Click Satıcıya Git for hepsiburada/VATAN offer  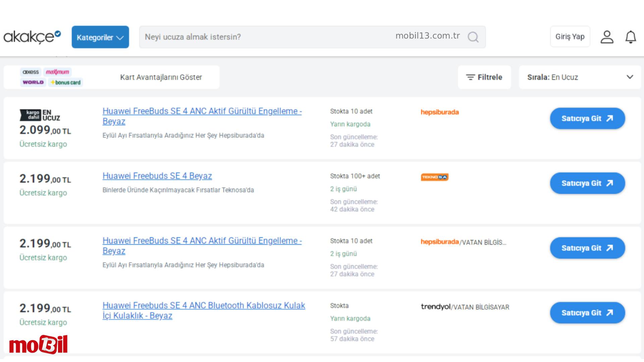[587, 248]
